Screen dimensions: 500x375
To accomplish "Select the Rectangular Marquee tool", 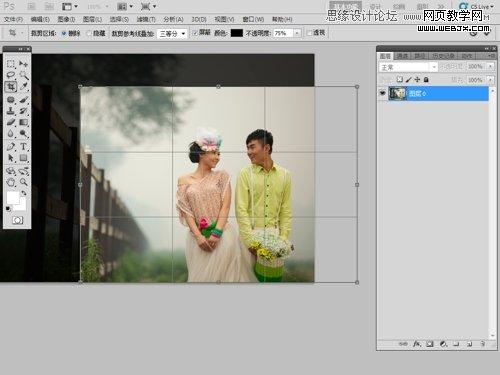I will point(11,63).
